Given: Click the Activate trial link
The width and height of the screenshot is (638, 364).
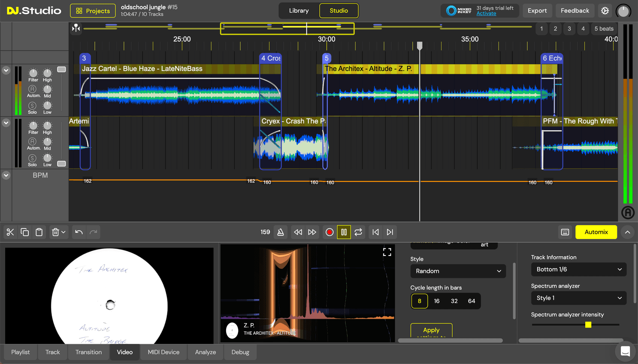Looking at the screenshot, I should tap(486, 14).
